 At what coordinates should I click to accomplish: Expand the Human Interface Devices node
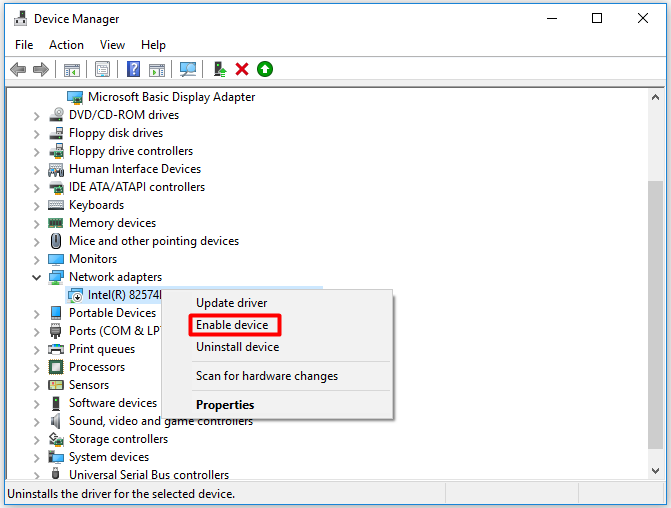click(x=37, y=170)
